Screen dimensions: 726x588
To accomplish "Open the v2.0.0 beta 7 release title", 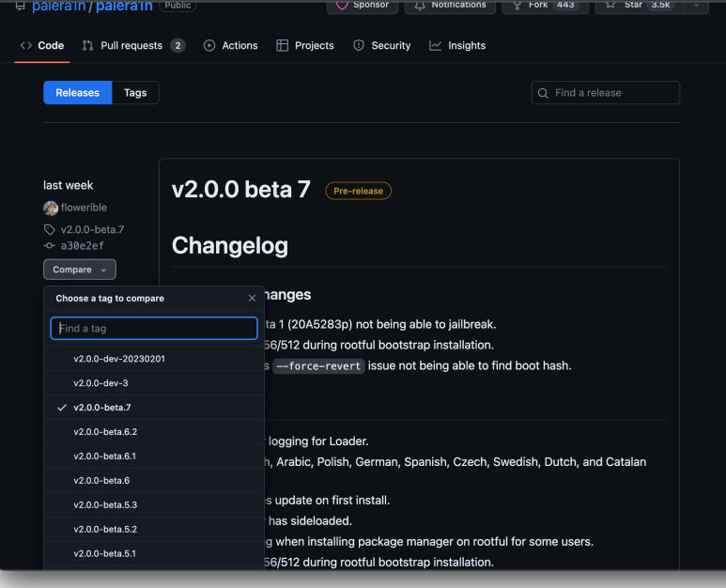I will pyautogui.click(x=241, y=190).
